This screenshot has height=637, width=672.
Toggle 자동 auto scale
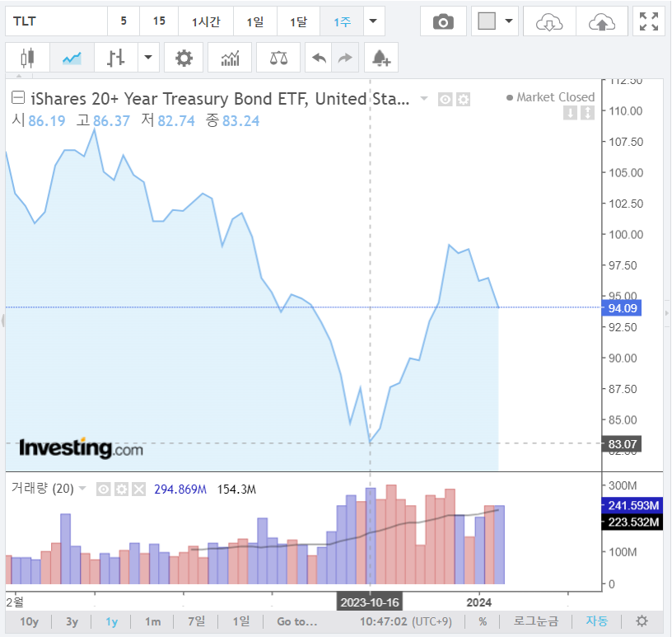click(597, 621)
